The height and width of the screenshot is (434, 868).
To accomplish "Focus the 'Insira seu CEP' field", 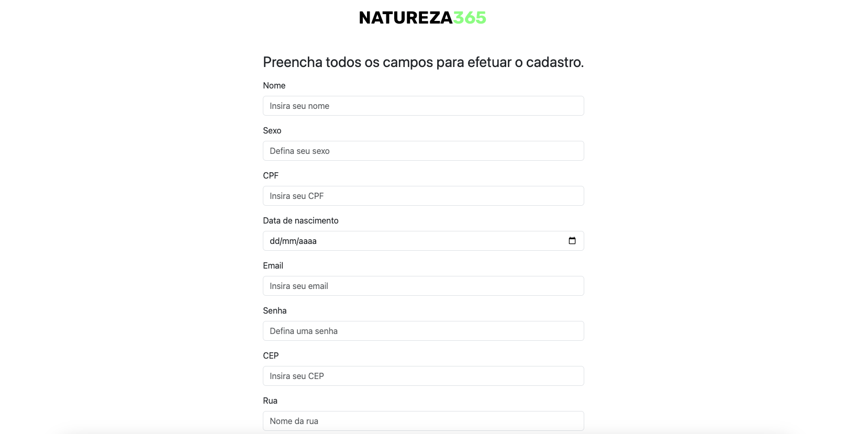I will (423, 376).
